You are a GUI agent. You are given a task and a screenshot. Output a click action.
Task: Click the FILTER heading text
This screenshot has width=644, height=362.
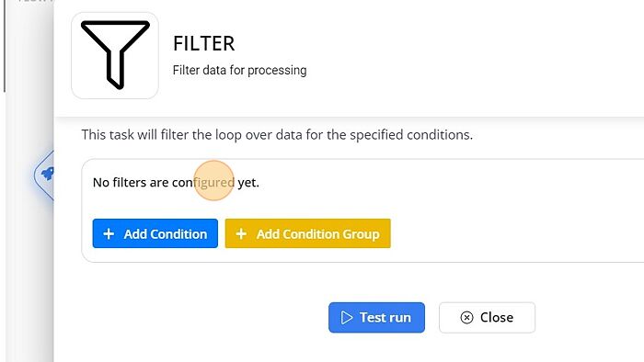coord(204,43)
